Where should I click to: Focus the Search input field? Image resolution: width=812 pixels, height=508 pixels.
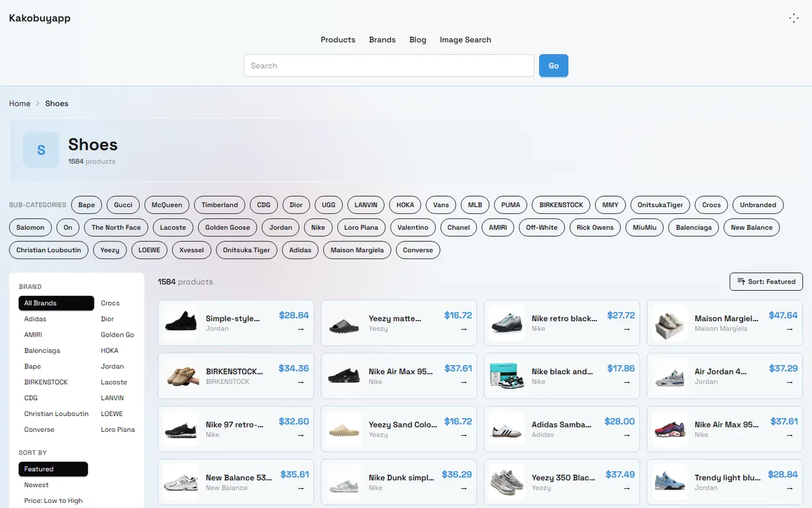tap(389, 65)
